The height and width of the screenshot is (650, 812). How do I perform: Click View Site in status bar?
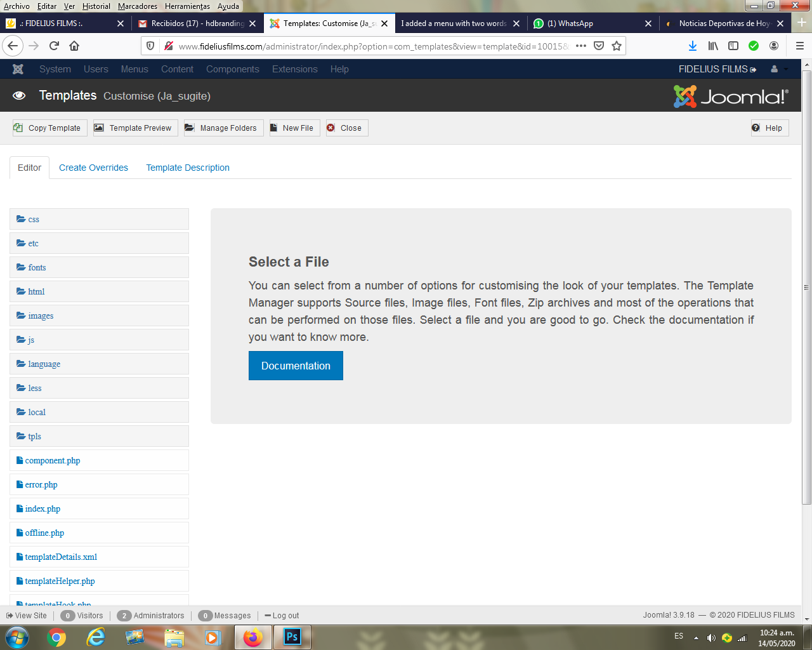(x=27, y=615)
